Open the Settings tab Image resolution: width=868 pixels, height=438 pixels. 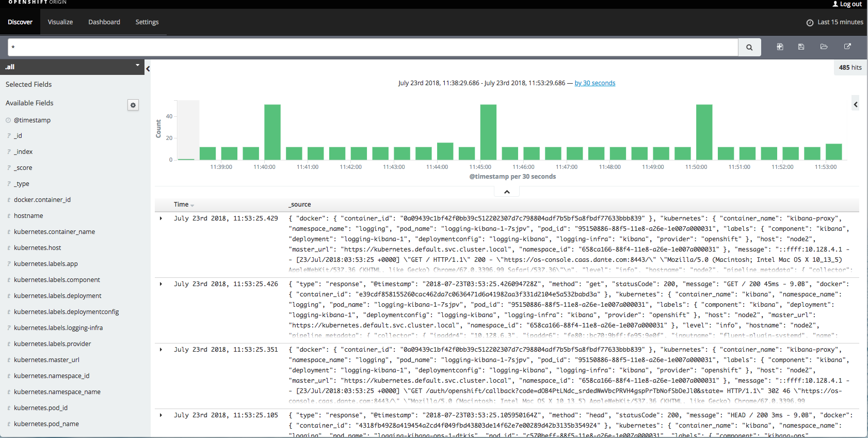147,22
